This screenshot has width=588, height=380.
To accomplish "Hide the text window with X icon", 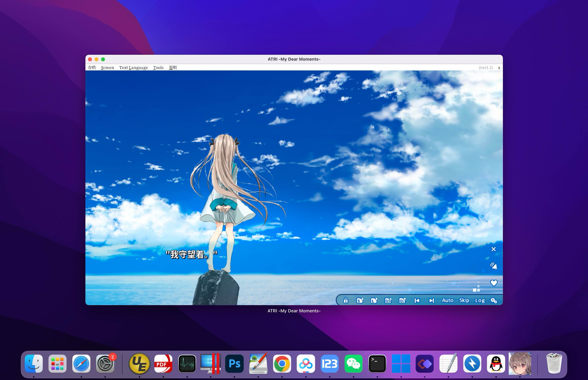I will (493, 249).
